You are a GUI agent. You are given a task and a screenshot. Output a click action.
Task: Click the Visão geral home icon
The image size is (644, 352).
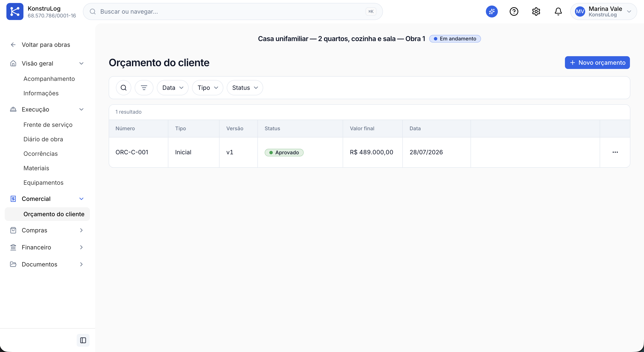[x=13, y=63]
